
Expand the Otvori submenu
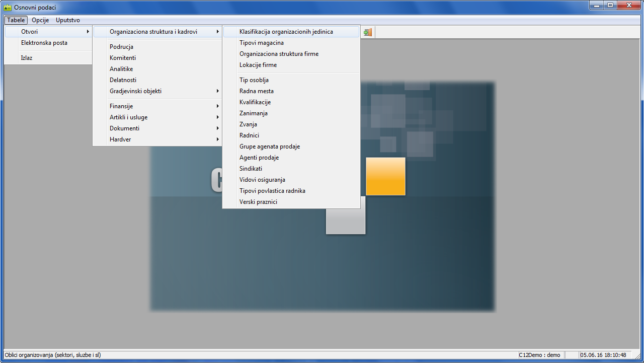pos(48,32)
